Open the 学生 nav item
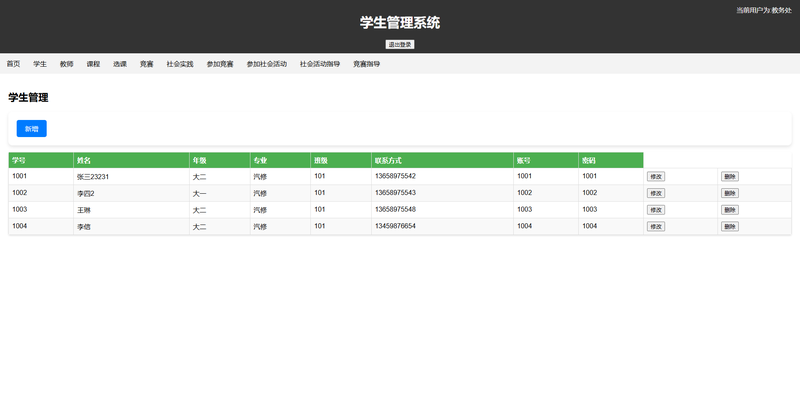The width and height of the screenshot is (800, 397). coord(40,64)
